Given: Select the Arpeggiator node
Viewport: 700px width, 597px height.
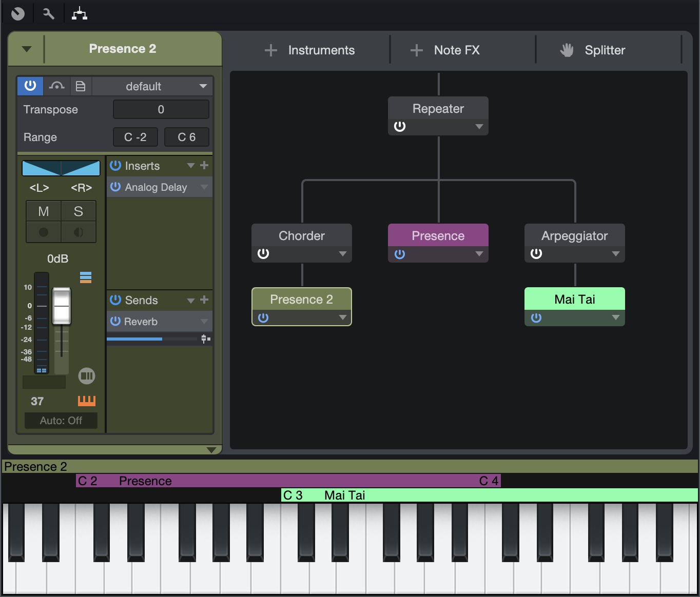Looking at the screenshot, I should coord(575,236).
